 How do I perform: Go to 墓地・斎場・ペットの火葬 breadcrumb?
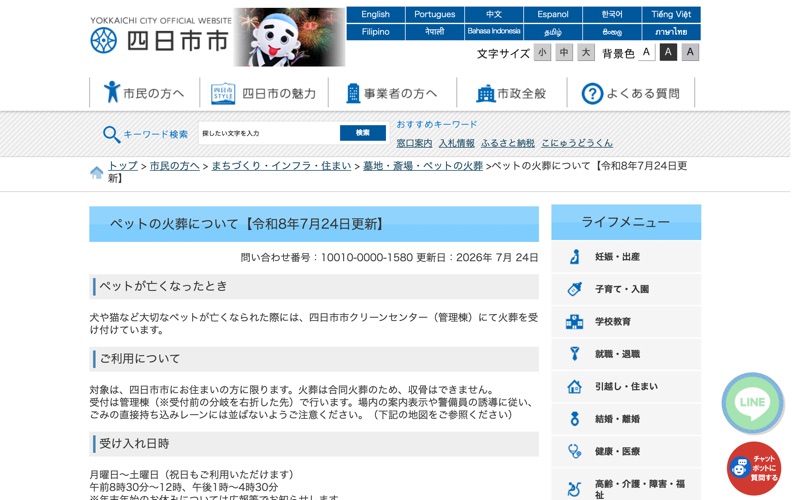[x=423, y=166]
